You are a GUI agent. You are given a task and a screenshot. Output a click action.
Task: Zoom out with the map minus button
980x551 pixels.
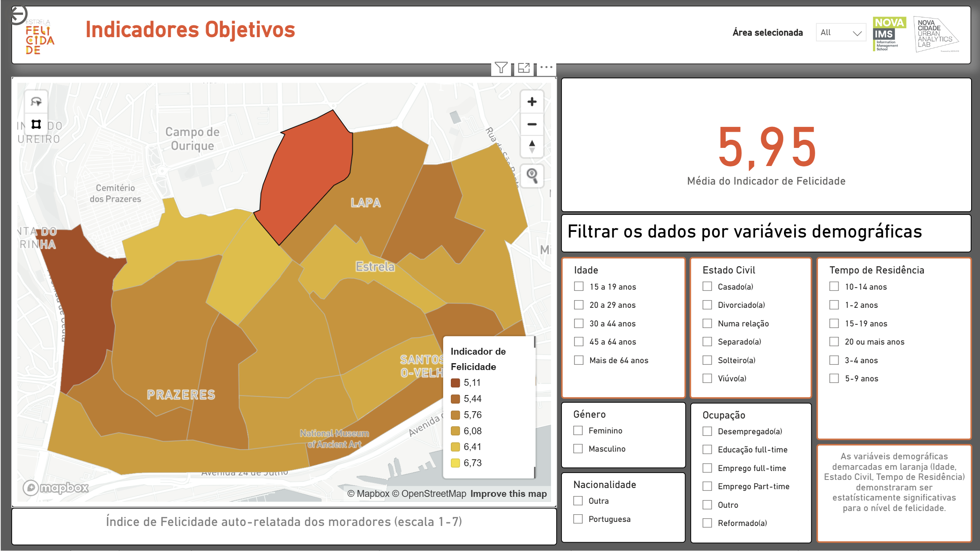(x=532, y=124)
